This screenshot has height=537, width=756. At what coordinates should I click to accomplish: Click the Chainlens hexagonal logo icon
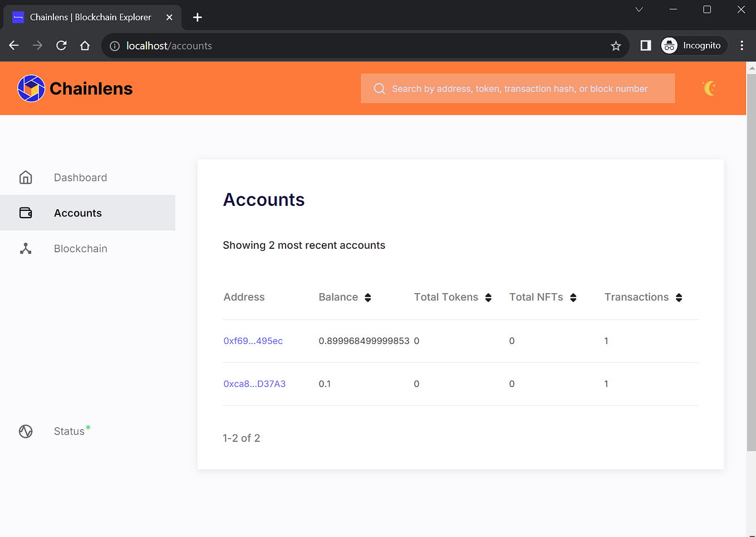pos(31,88)
